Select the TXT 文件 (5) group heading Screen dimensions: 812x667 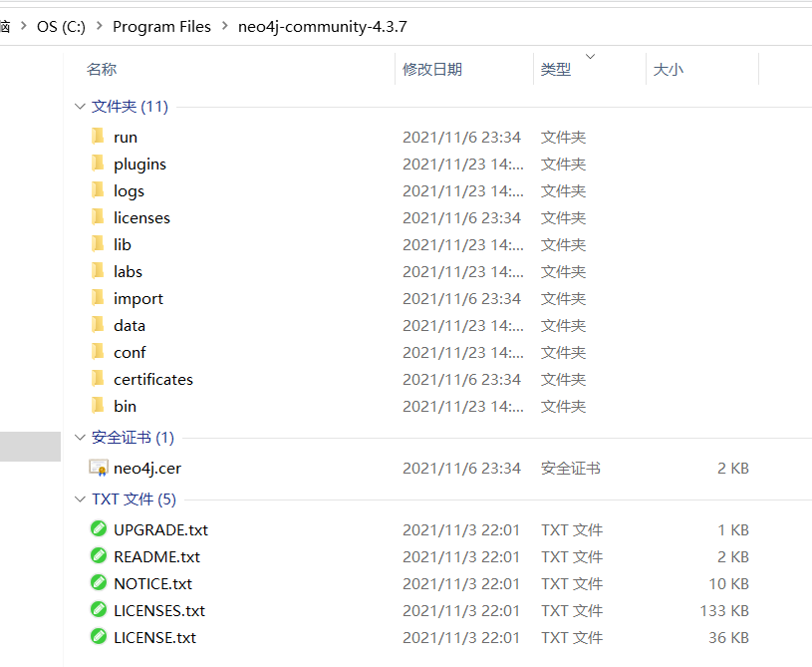pos(134,500)
